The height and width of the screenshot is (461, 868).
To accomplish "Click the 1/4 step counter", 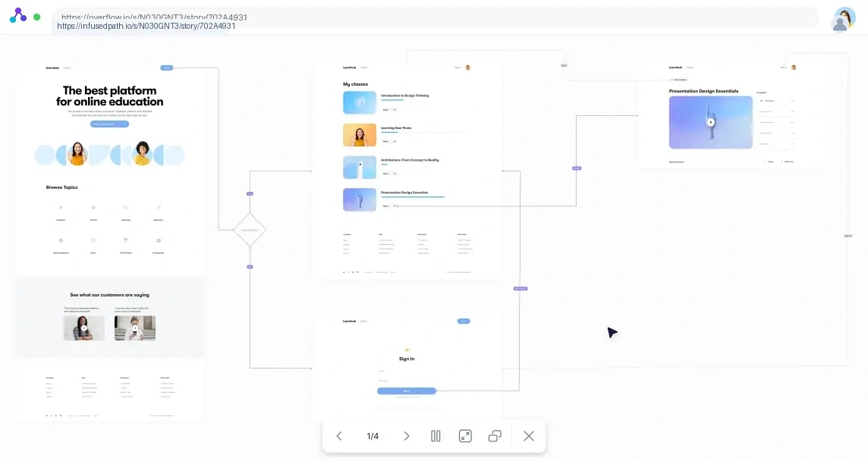I will (x=373, y=436).
